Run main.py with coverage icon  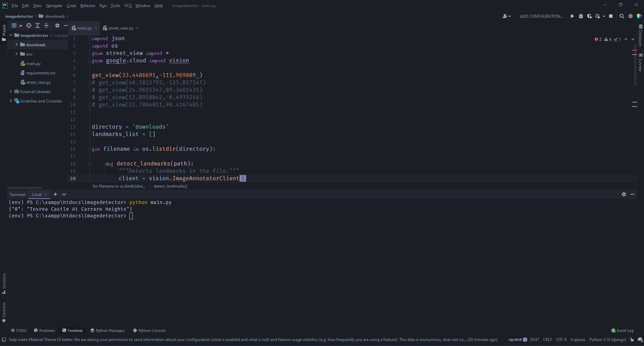click(590, 16)
